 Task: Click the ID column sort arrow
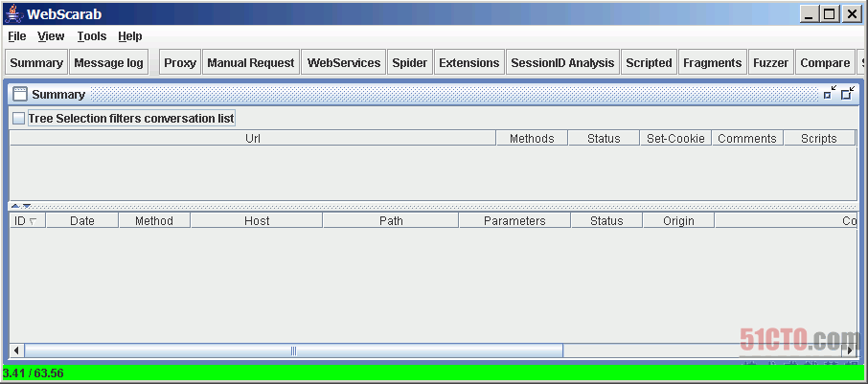click(x=34, y=221)
